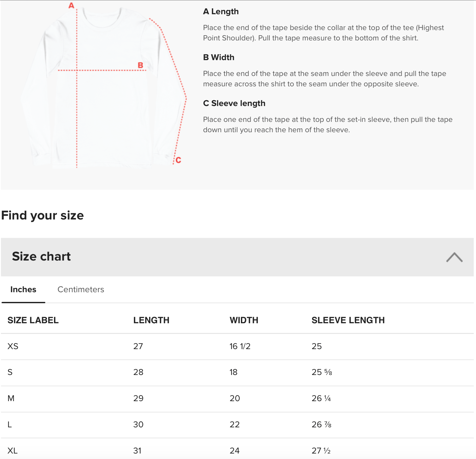Click the C Sleeve length heading
This screenshot has width=476, height=459.
[234, 103]
